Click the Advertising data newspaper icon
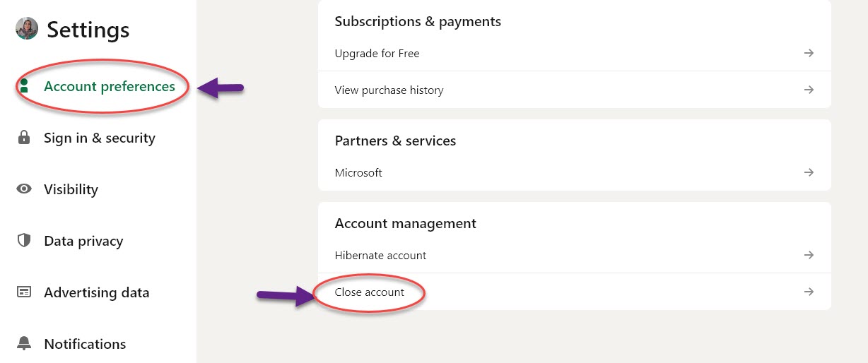The image size is (868, 363). pos(24,292)
